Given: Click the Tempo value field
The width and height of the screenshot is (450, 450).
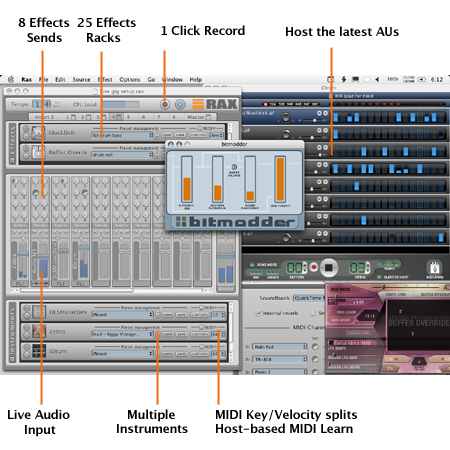Looking at the screenshot, I should [x=42, y=104].
